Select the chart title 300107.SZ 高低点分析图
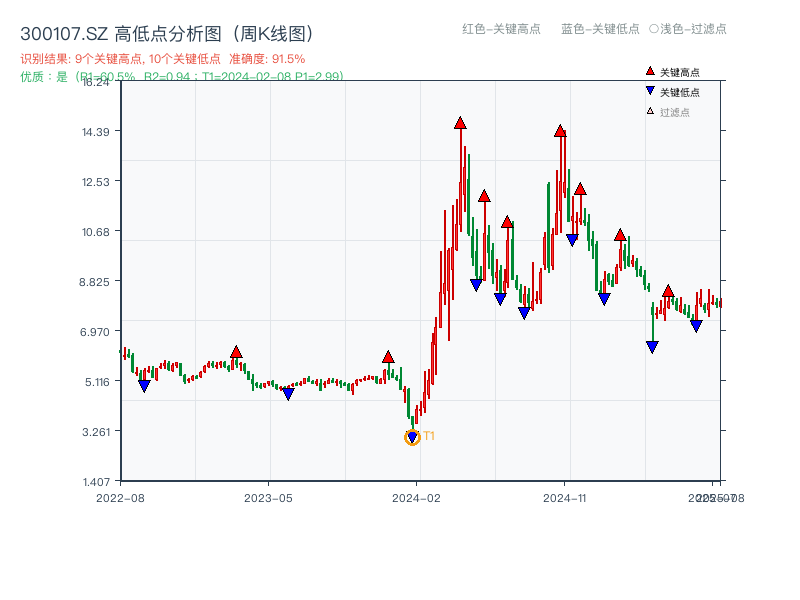800x600 pixels. (x=165, y=31)
